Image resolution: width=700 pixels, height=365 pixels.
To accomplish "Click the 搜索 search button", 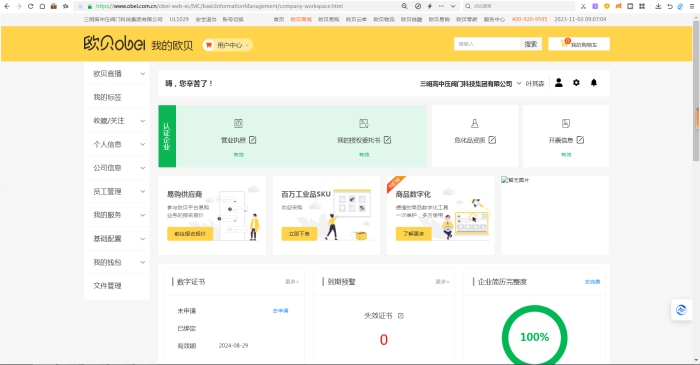I will point(531,44).
